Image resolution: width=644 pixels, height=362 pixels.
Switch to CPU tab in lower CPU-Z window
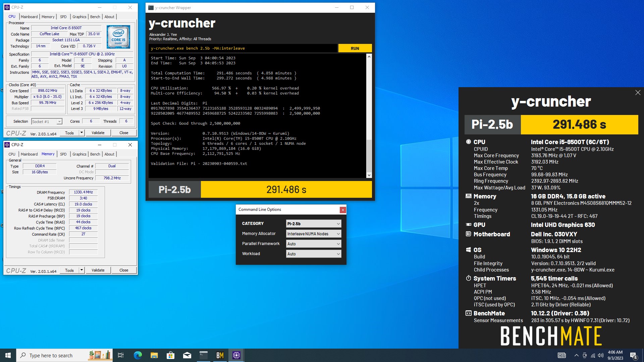pos(12,154)
